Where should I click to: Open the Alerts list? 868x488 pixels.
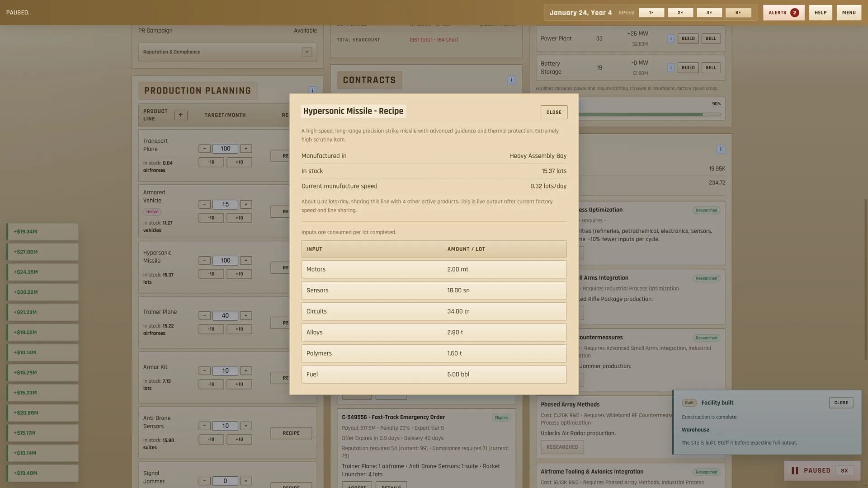784,13
